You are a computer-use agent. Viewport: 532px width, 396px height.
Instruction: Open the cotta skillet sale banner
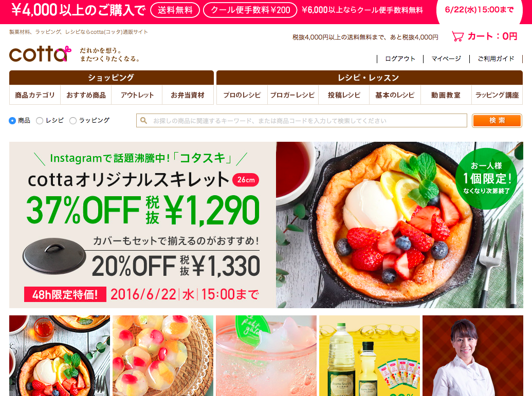(x=266, y=225)
